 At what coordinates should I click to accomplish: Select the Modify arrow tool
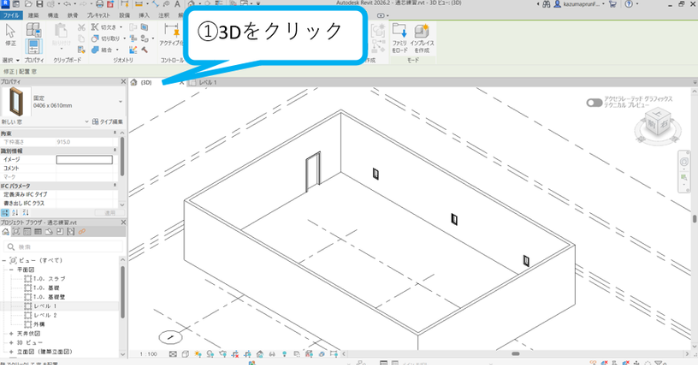pos(10,32)
